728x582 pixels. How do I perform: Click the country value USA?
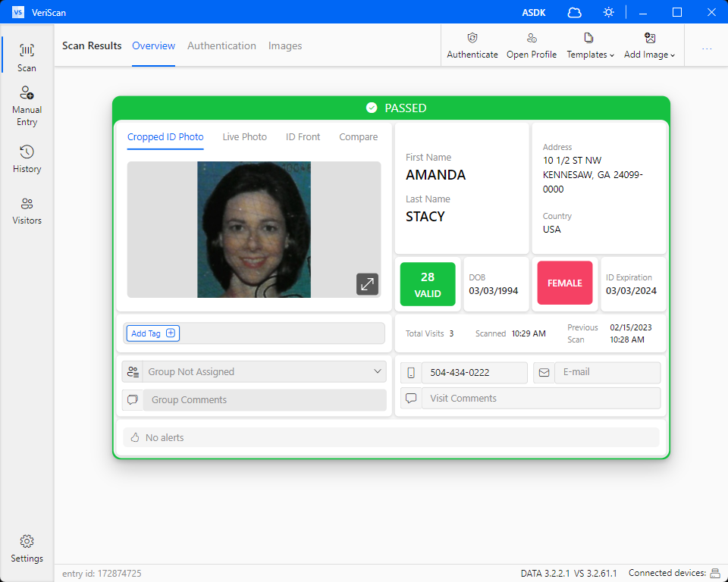tap(552, 230)
